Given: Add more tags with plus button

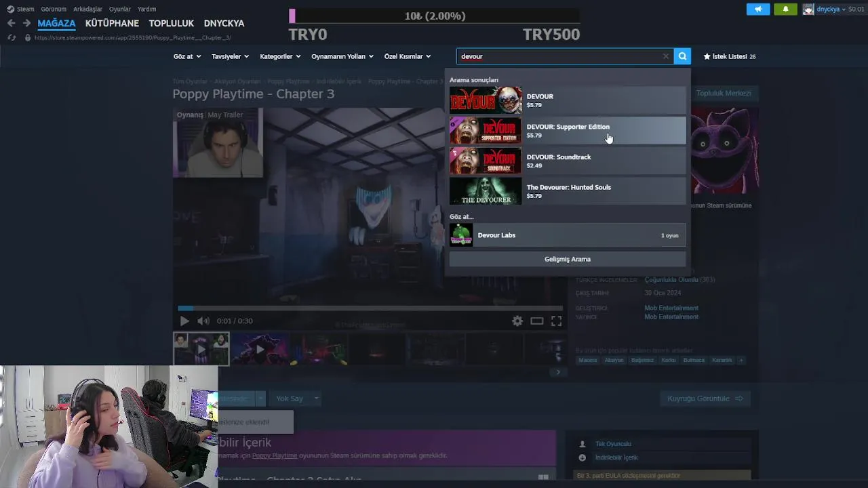Looking at the screenshot, I should 741,360.
